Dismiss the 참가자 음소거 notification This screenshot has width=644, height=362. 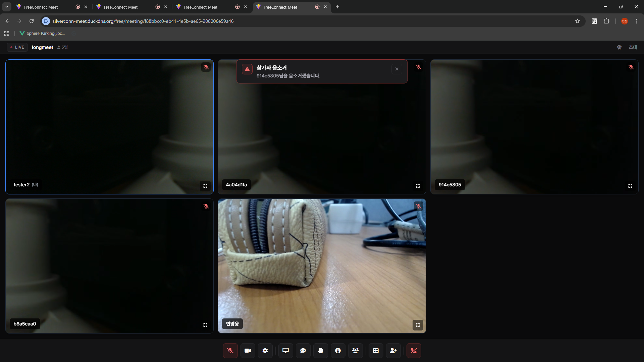pyautogui.click(x=396, y=69)
